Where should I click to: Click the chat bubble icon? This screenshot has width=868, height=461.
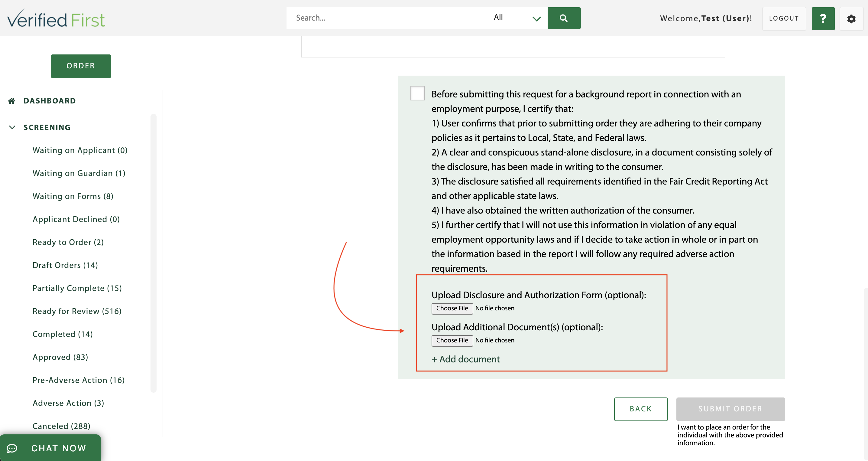click(x=12, y=448)
